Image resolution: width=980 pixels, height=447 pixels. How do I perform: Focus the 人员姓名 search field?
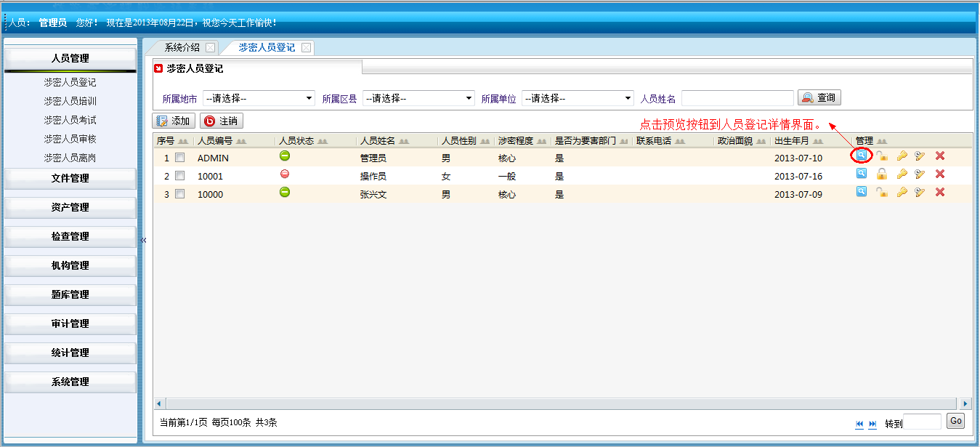click(737, 98)
